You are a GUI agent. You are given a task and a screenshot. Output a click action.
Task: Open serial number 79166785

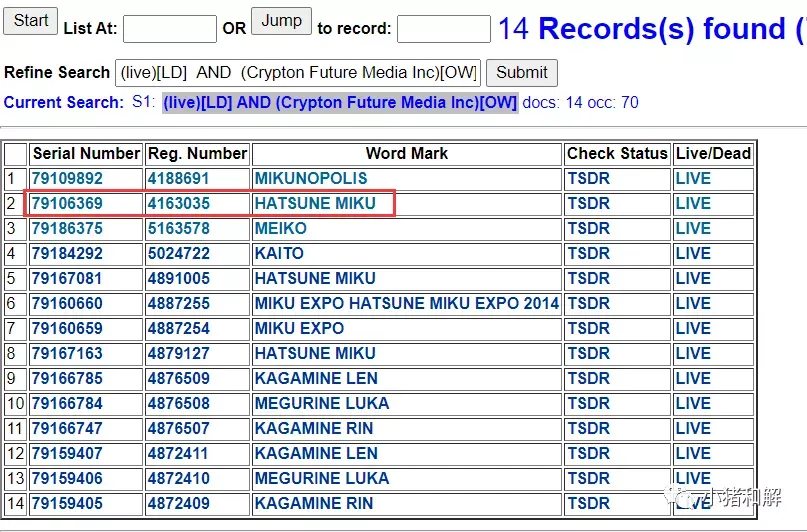(x=67, y=379)
